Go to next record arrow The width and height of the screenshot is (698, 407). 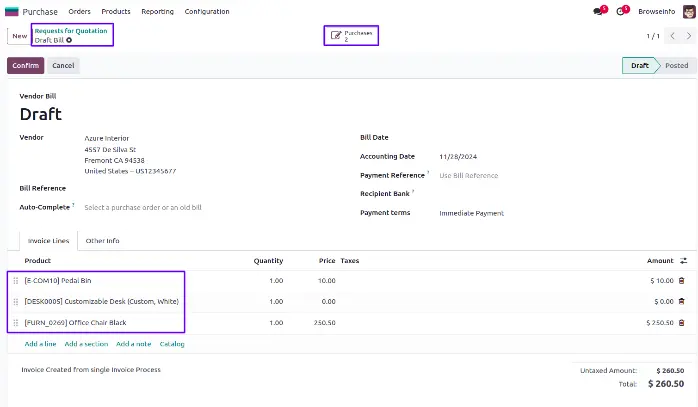point(688,36)
